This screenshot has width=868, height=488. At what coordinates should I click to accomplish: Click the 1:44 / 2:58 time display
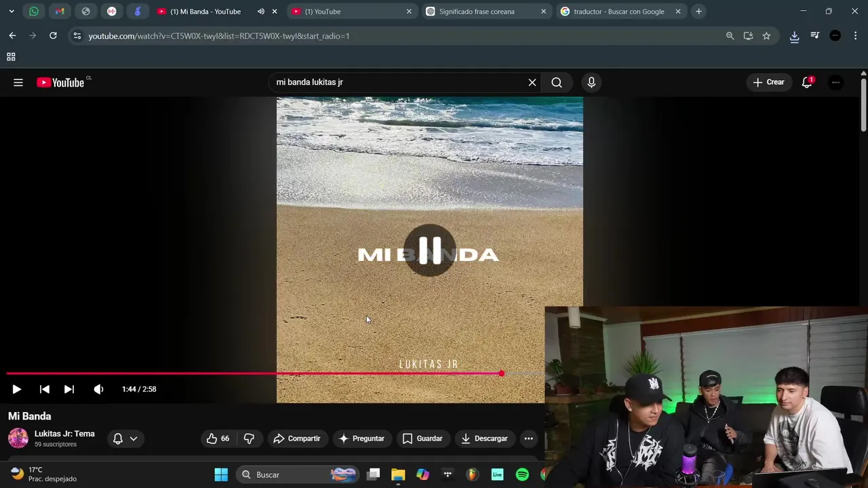click(x=139, y=389)
